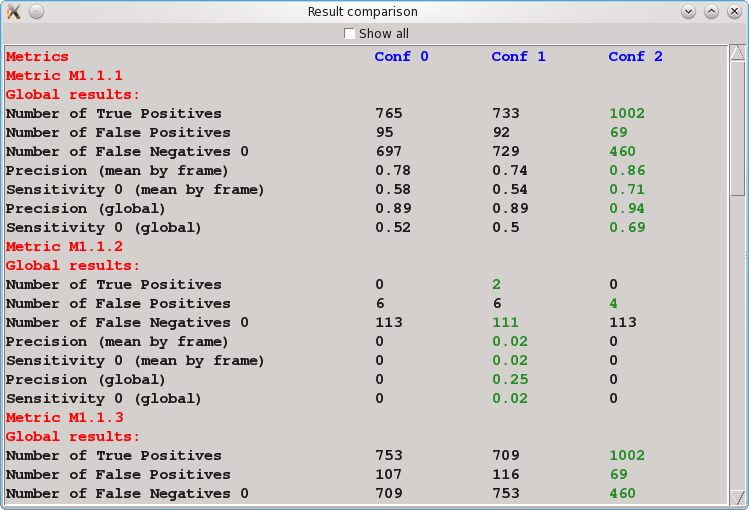Click False Positives value 116
Screen dimensions: 749x510
[x=506, y=474]
